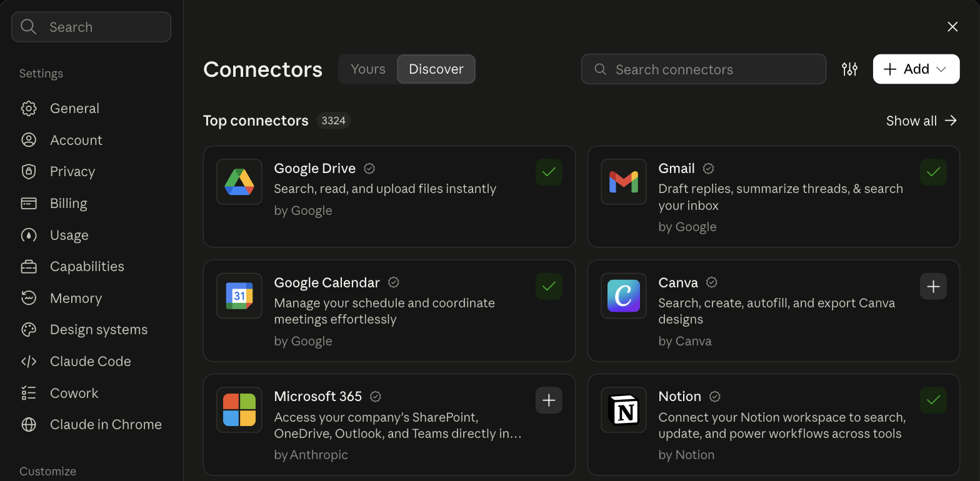
Task: Open Billing settings
Action: pos(91,204)
